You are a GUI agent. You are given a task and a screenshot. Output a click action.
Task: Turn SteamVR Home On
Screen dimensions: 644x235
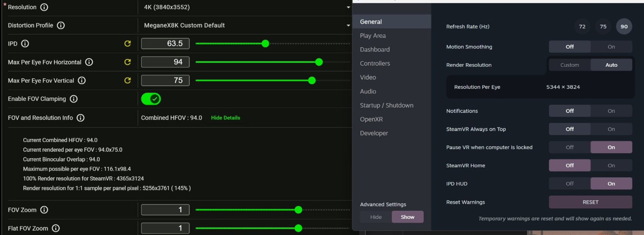tap(611, 166)
